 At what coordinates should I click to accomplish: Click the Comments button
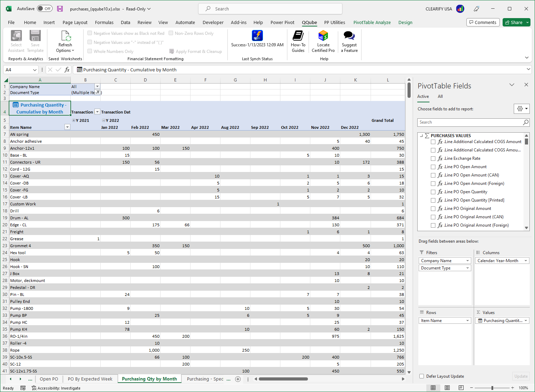(483, 22)
